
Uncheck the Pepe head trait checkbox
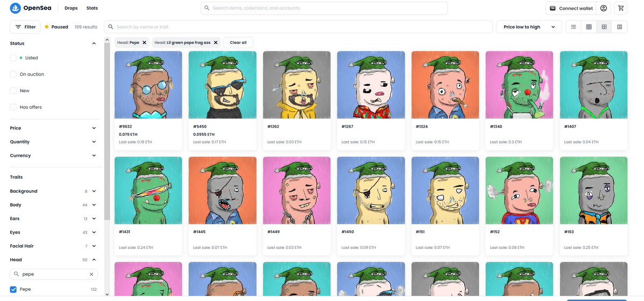[x=13, y=289]
